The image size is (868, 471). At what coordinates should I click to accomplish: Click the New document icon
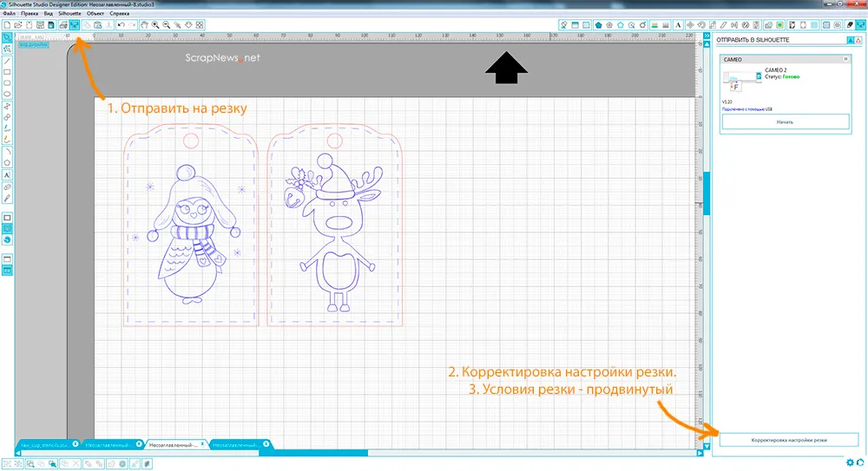[7, 25]
